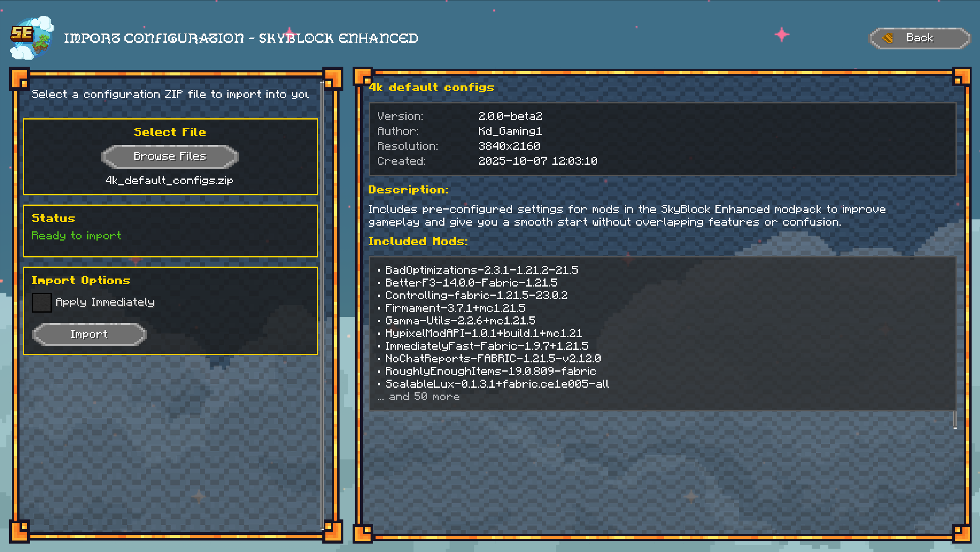This screenshot has height=552, width=980.
Task: Enable the Apply Immediately checkbox
Action: click(x=42, y=303)
